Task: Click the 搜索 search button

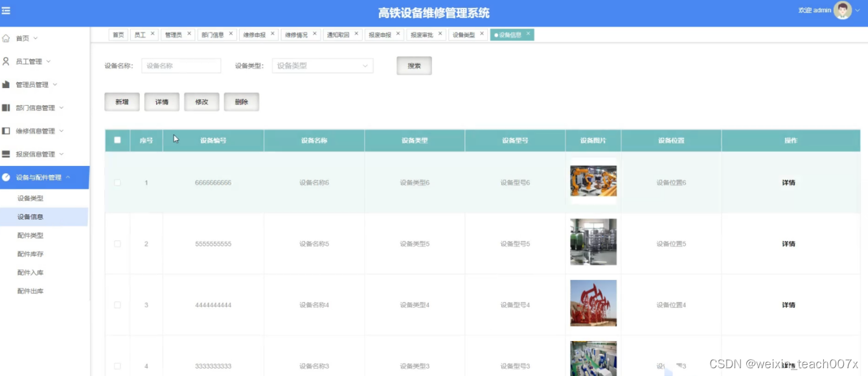Action: pos(414,65)
